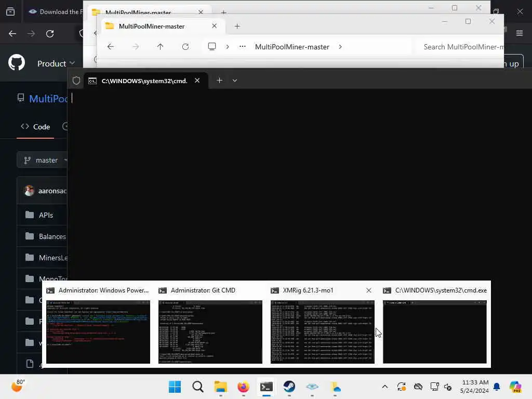
Task: Go forward in File Explorer window
Action: [x=136, y=47]
